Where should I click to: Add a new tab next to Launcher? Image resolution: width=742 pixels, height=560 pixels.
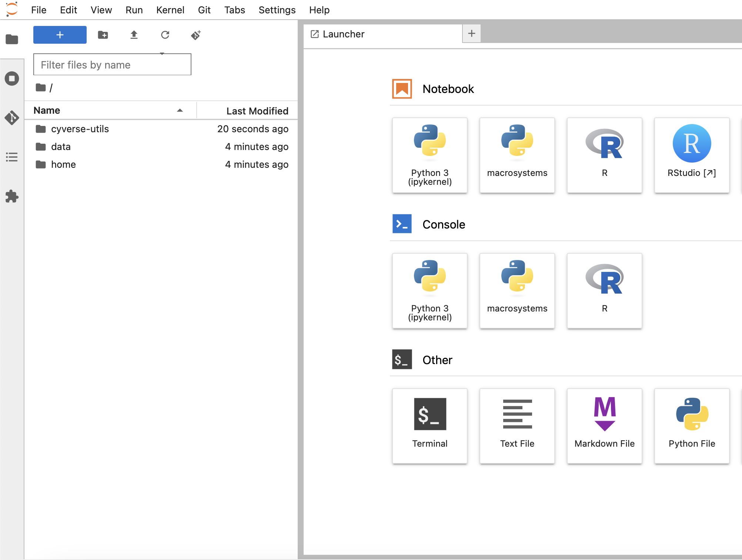(x=471, y=33)
